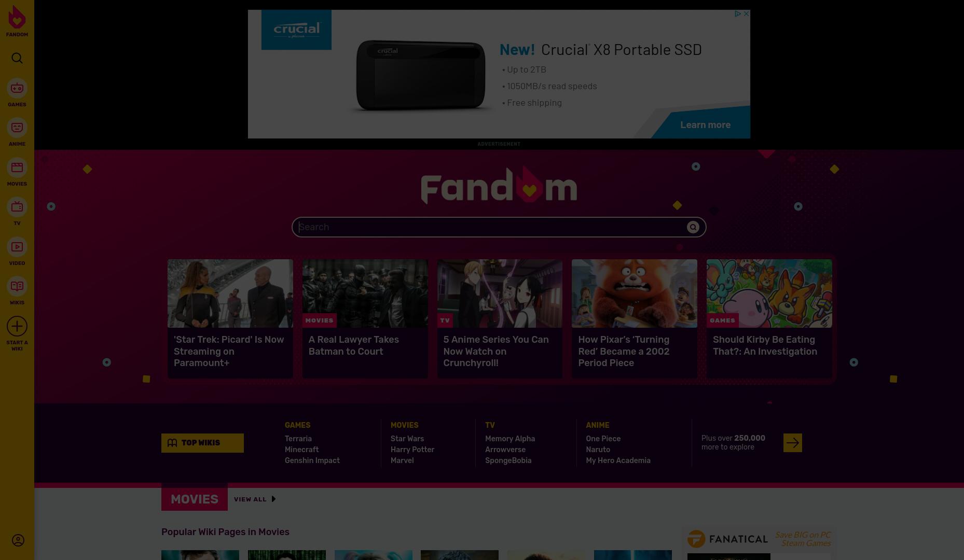Open the Memory Alpha wiki link
This screenshot has height=560, width=964.
coord(509,439)
